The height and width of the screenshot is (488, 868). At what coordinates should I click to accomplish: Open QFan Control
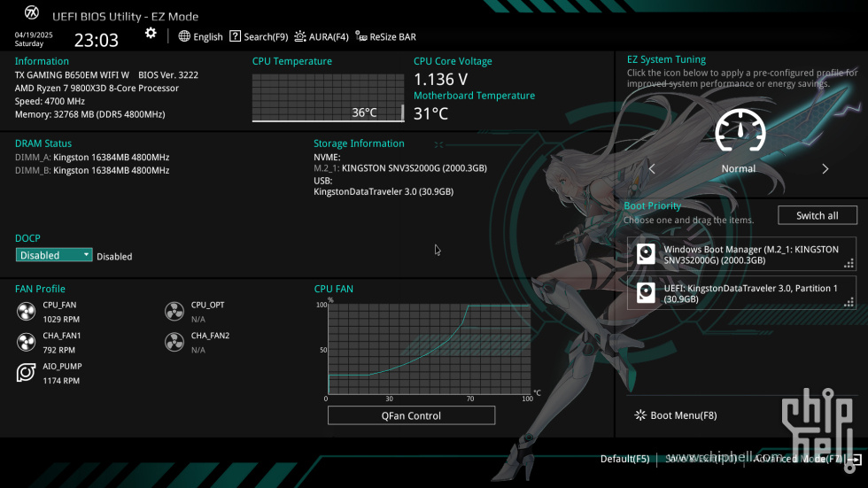coord(411,415)
